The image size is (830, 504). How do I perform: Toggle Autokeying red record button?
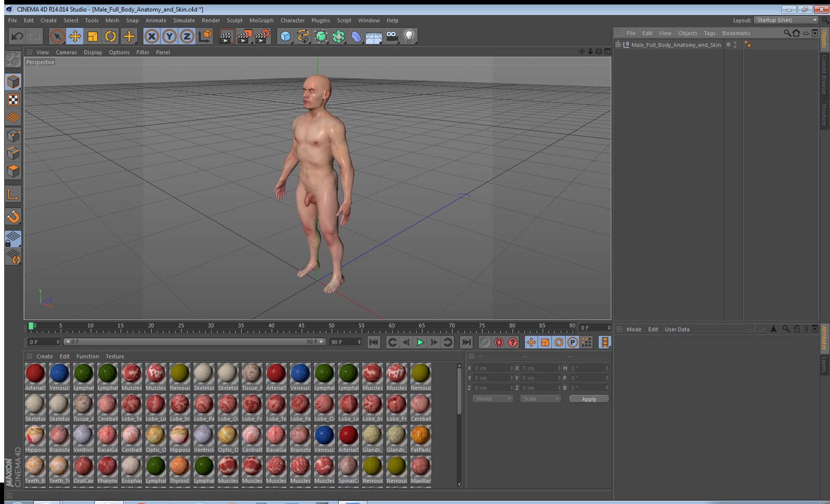(499, 343)
